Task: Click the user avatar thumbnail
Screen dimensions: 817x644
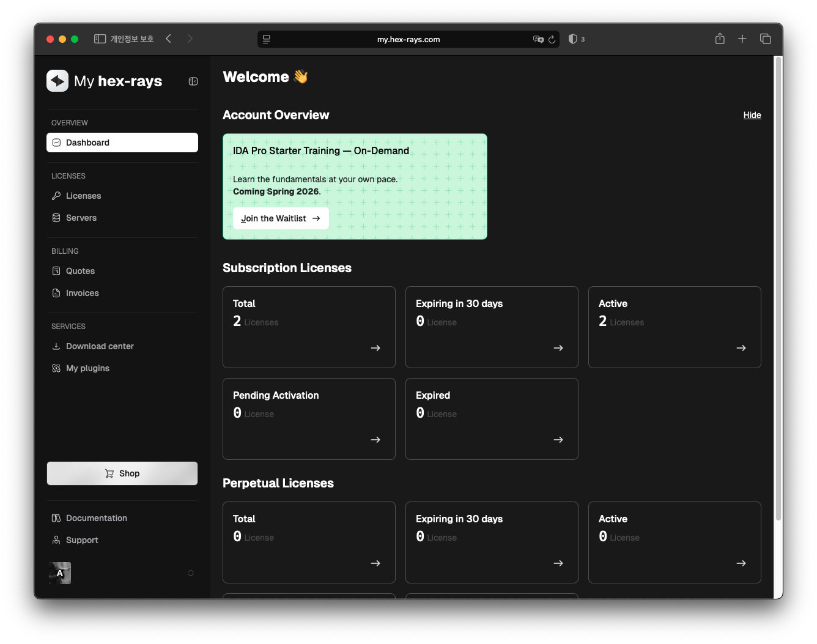Action: coord(60,573)
